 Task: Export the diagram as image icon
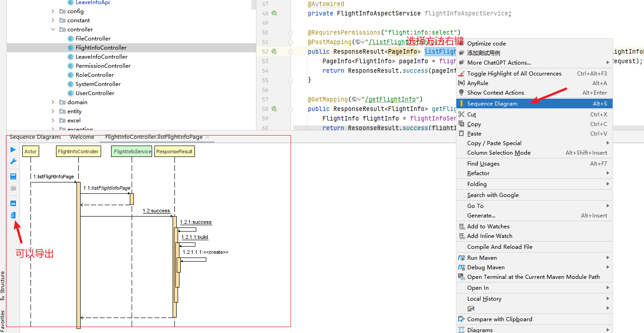[x=13, y=203]
